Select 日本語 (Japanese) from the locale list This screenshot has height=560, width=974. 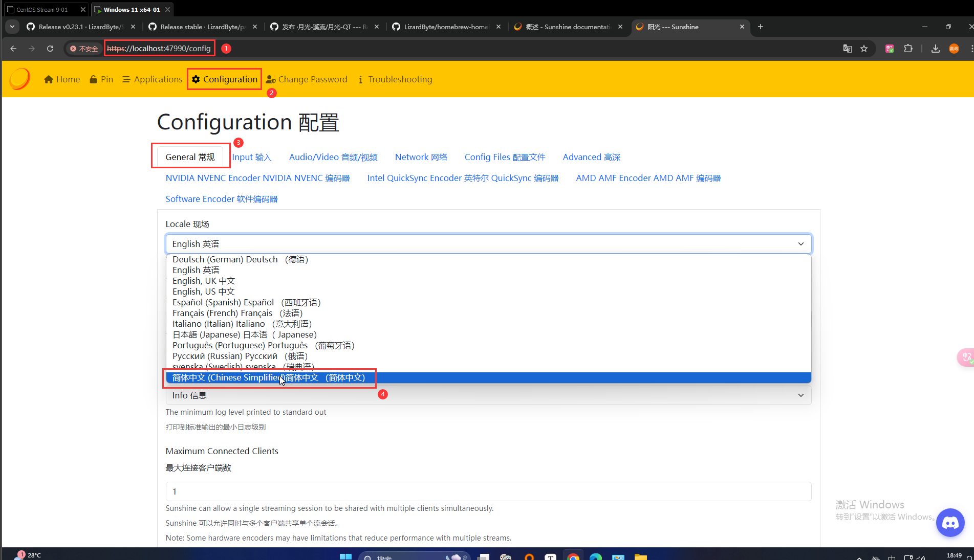[x=489, y=334]
